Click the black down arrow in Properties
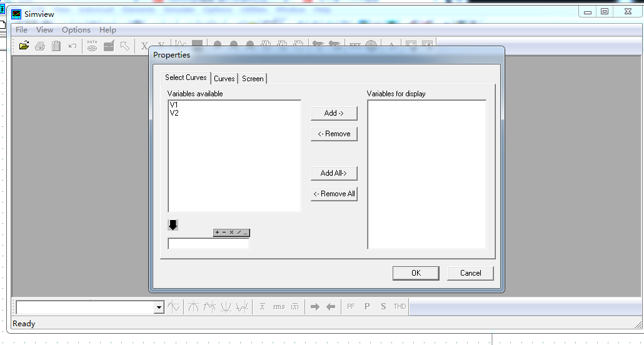The height and width of the screenshot is (345, 644). pyautogui.click(x=173, y=225)
